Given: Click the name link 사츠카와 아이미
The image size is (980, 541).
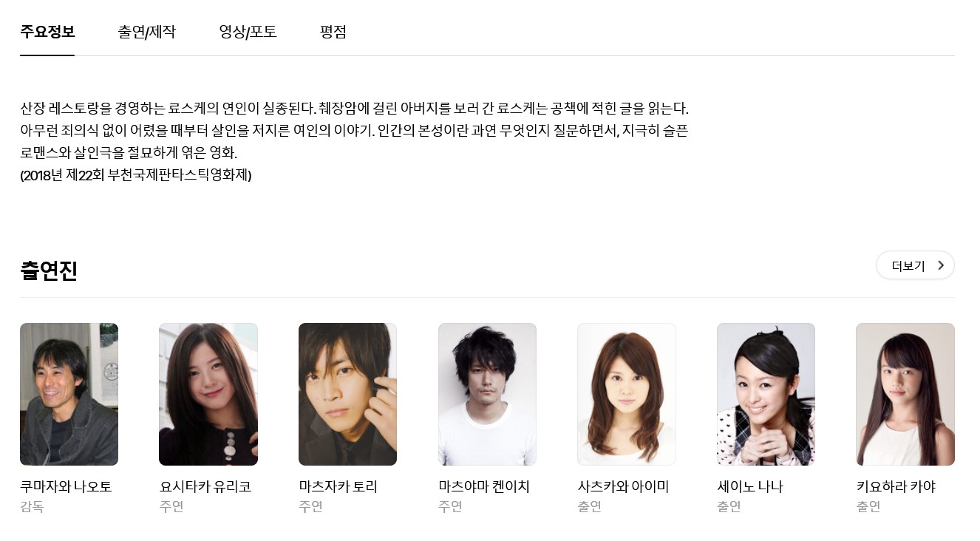Looking at the screenshot, I should (x=623, y=486).
